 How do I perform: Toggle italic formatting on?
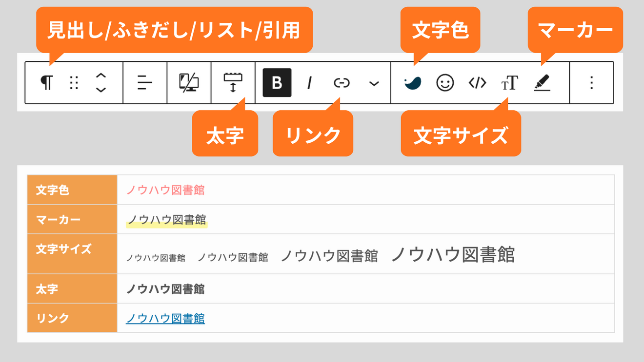tap(309, 83)
